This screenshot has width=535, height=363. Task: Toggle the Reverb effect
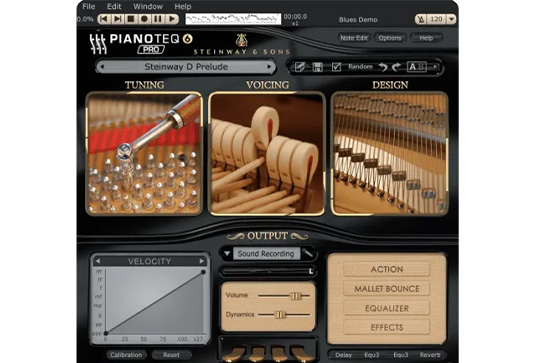tap(430, 355)
